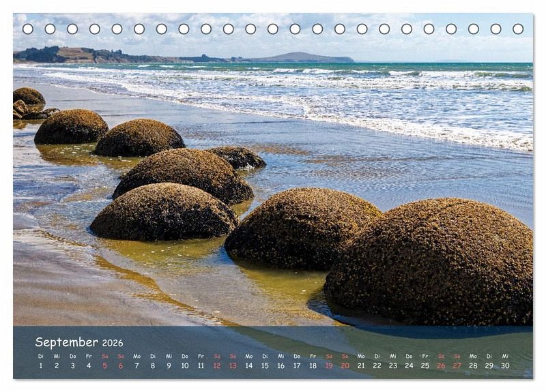The image size is (546, 392).
Task: Select date 25 in the calendar
Action: click(x=425, y=366)
